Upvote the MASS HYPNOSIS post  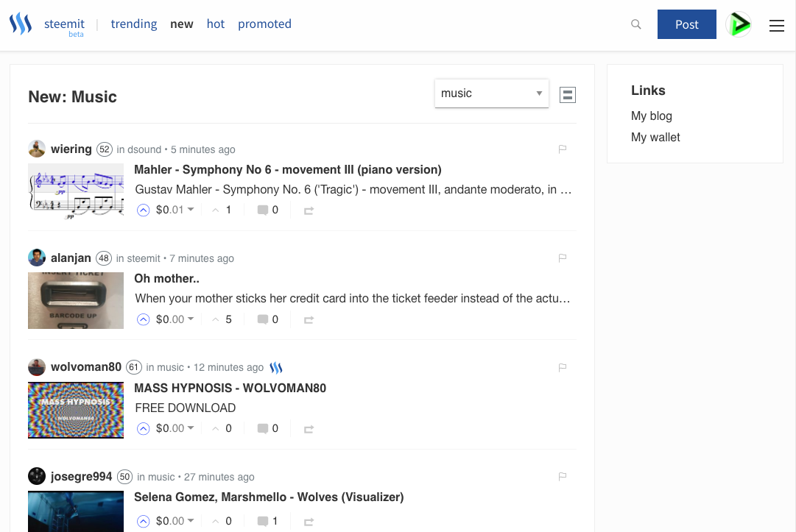143,428
